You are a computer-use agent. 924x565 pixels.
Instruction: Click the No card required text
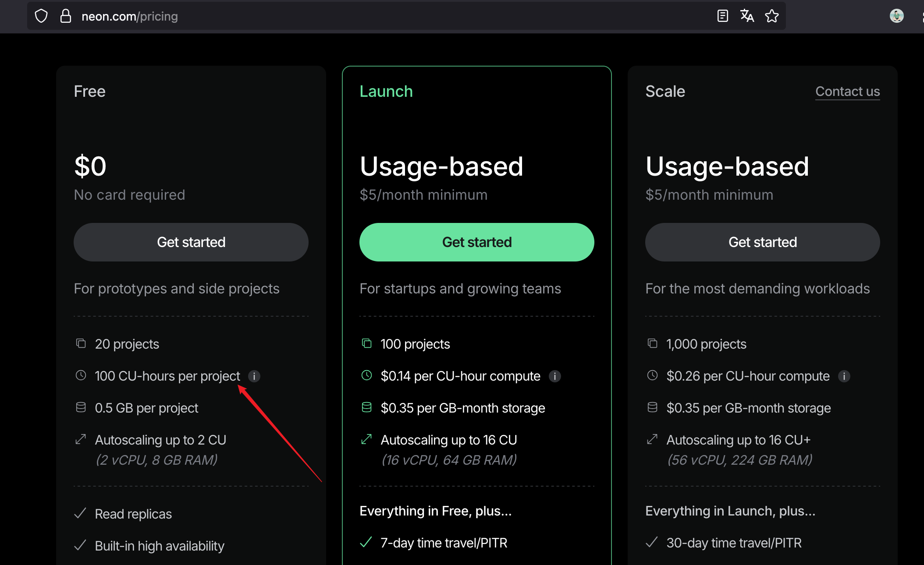tap(130, 195)
